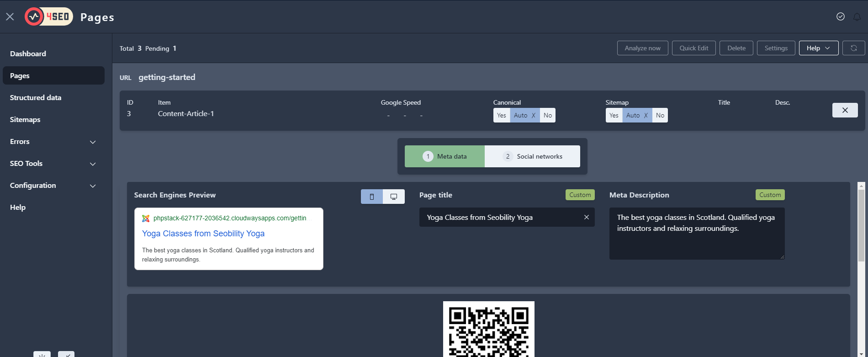Switch preview to desktop monitor view

394,197
